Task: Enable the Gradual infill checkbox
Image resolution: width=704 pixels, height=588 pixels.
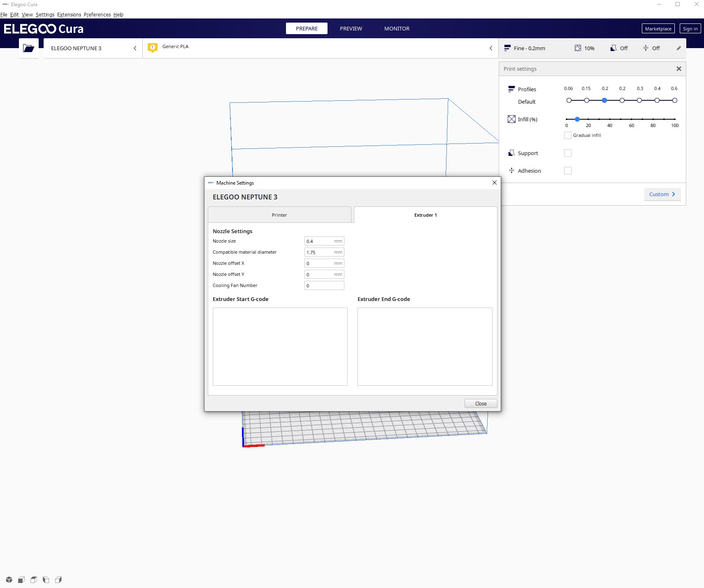Action: [x=568, y=135]
